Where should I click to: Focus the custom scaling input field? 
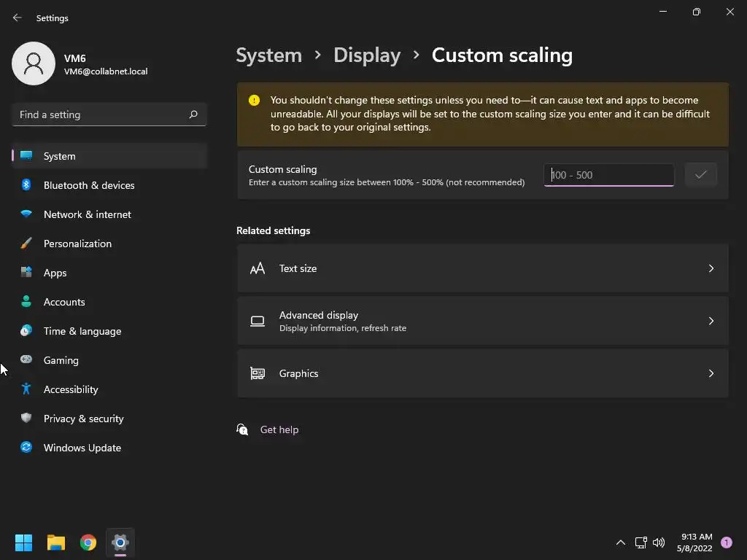tap(608, 175)
